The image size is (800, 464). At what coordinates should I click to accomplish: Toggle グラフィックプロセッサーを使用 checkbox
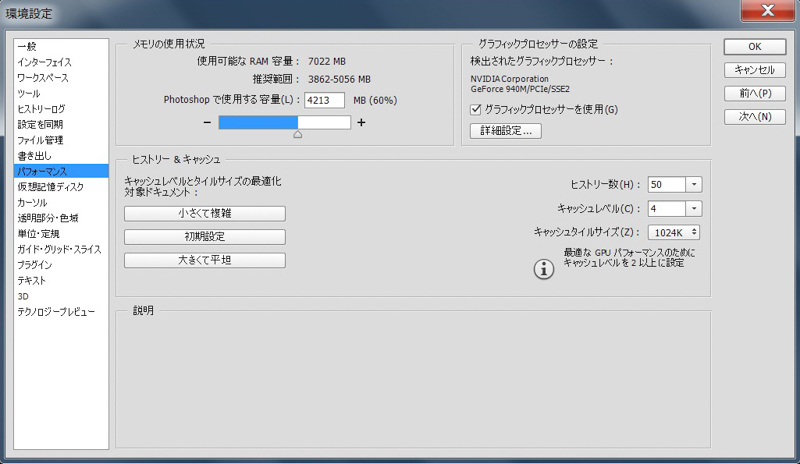(476, 109)
